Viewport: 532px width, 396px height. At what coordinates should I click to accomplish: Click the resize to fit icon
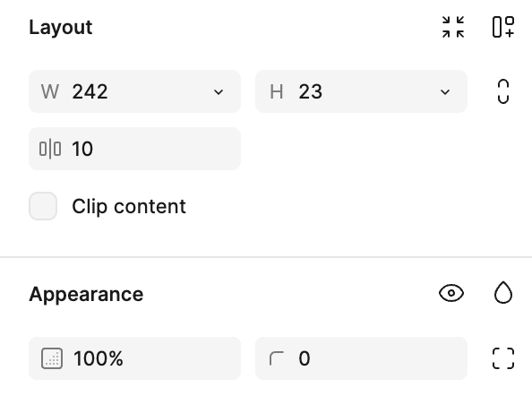click(453, 27)
